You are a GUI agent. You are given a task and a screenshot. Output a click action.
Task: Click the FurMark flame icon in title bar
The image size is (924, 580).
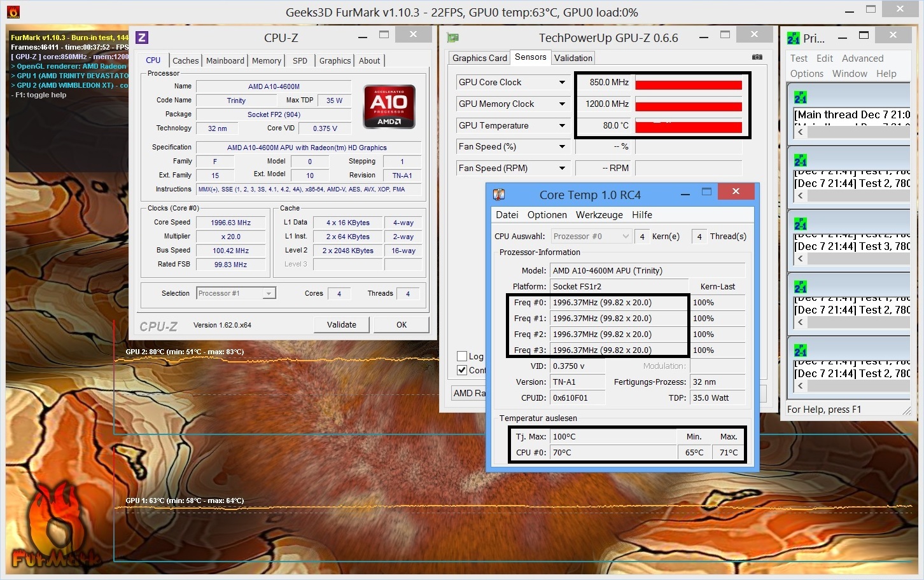tap(13, 11)
